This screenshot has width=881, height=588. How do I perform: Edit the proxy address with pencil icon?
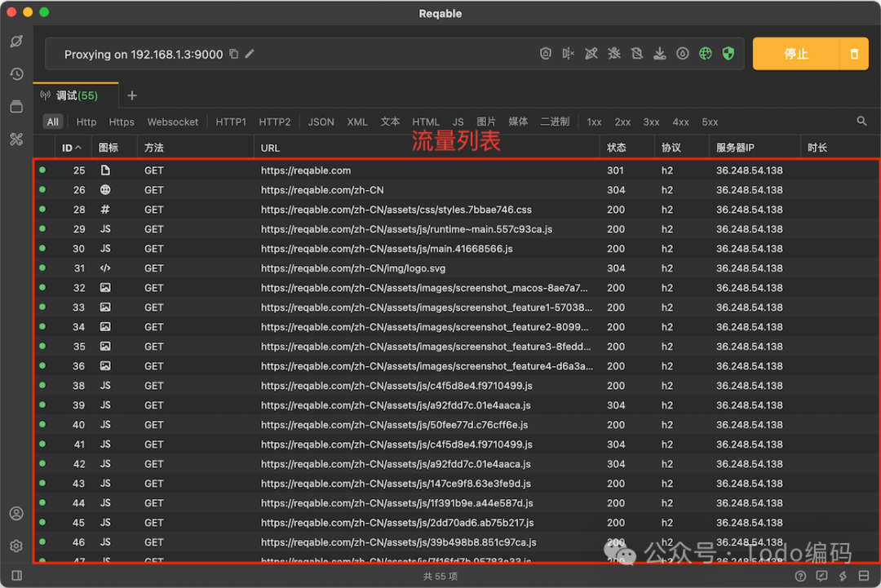tap(250, 54)
